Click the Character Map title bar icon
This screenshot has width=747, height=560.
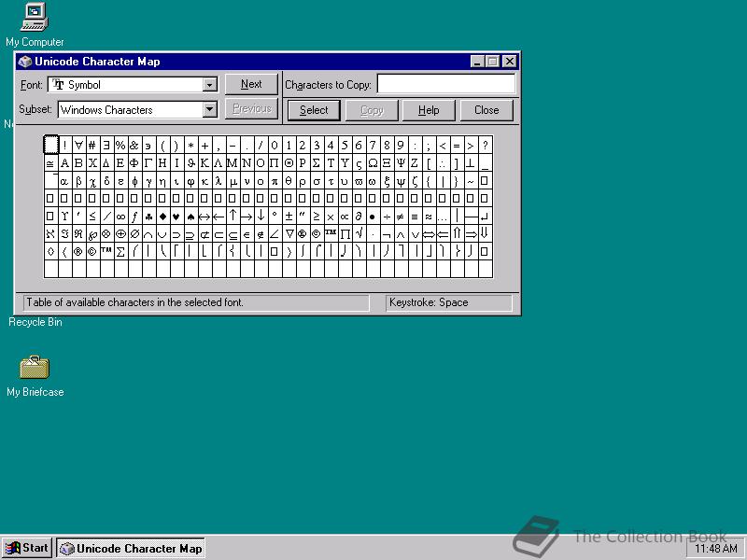pyautogui.click(x=25, y=62)
